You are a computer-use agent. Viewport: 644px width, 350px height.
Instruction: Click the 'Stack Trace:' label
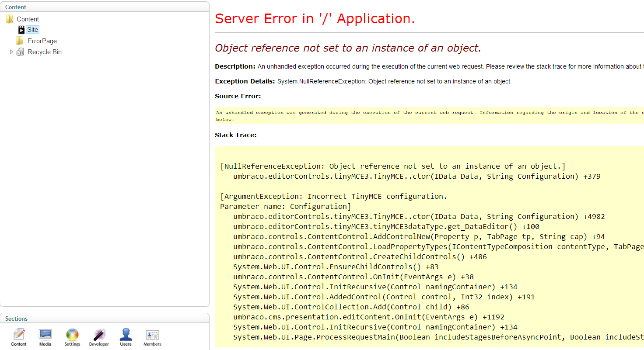(x=236, y=135)
